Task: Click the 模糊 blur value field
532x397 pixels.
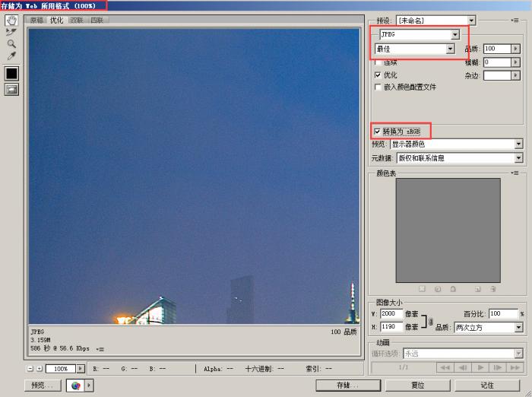Action: pyautogui.click(x=497, y=62)
